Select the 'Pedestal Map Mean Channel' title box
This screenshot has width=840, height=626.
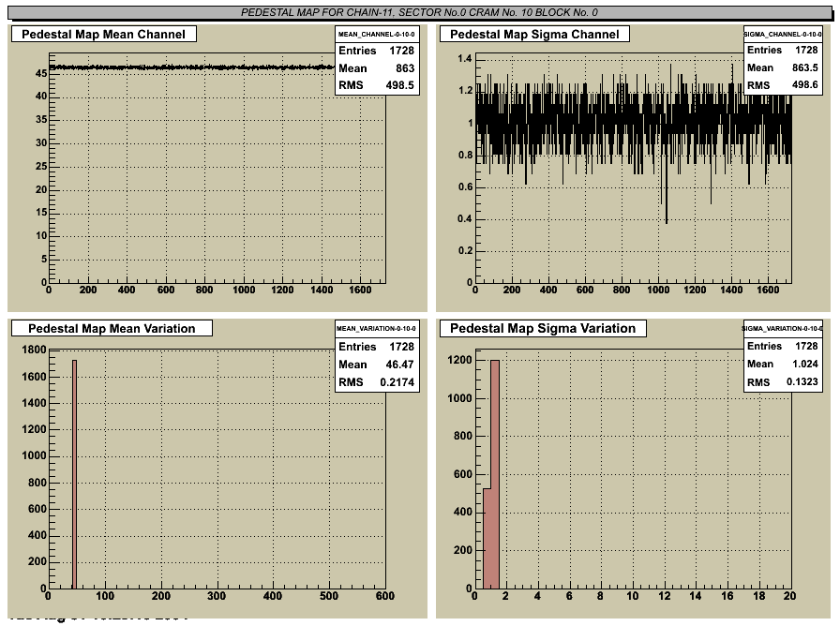coord(104,34)
